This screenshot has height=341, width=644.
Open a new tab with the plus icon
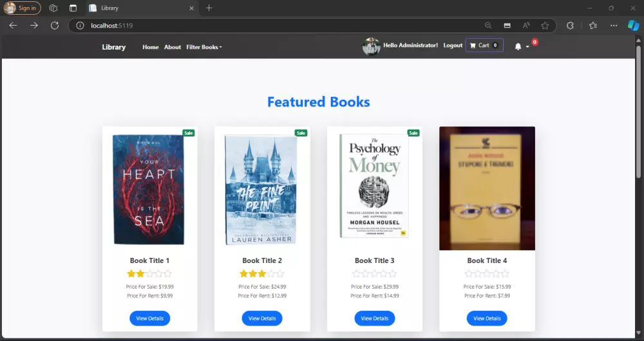209,8
